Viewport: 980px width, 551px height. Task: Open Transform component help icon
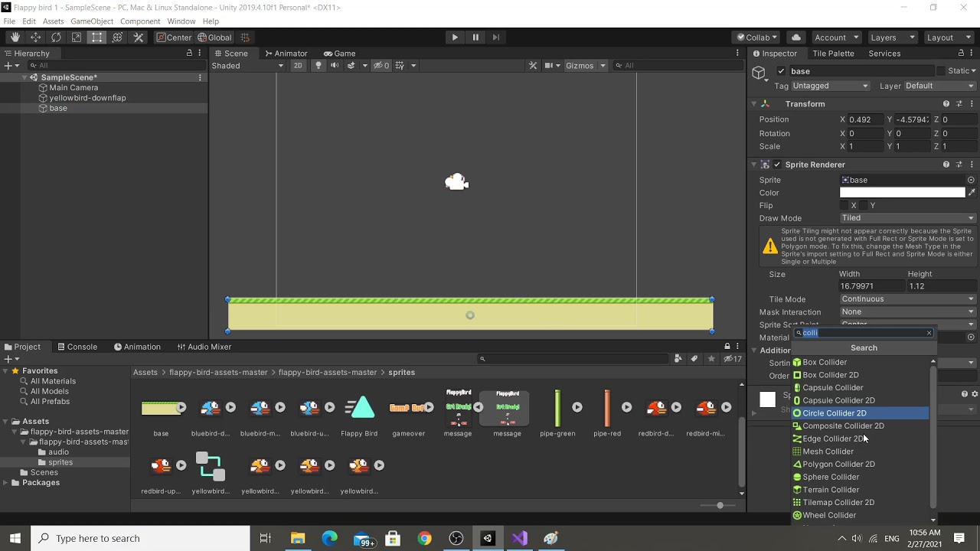point(946,104)
